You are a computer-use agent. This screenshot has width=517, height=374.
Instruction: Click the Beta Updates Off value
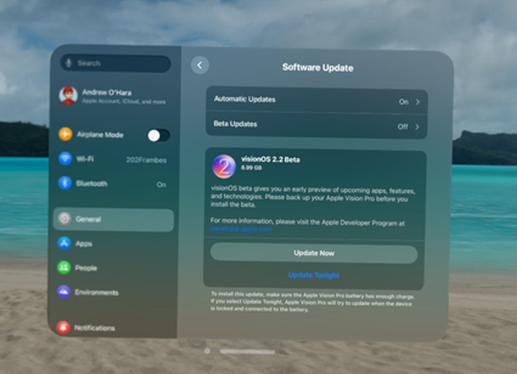click(403, 127)
